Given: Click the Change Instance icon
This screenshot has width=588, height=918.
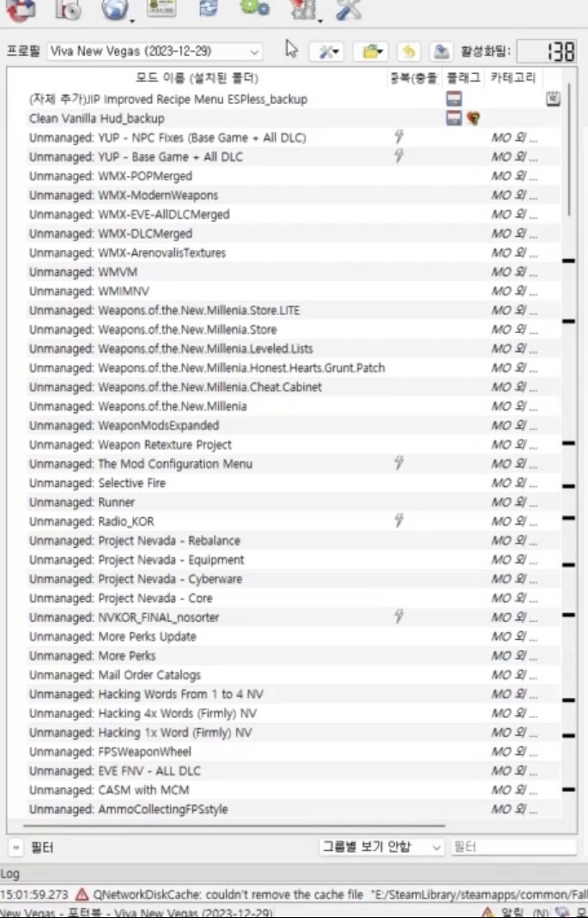Looking at the screenshot, I should click(x=21, y=9).
